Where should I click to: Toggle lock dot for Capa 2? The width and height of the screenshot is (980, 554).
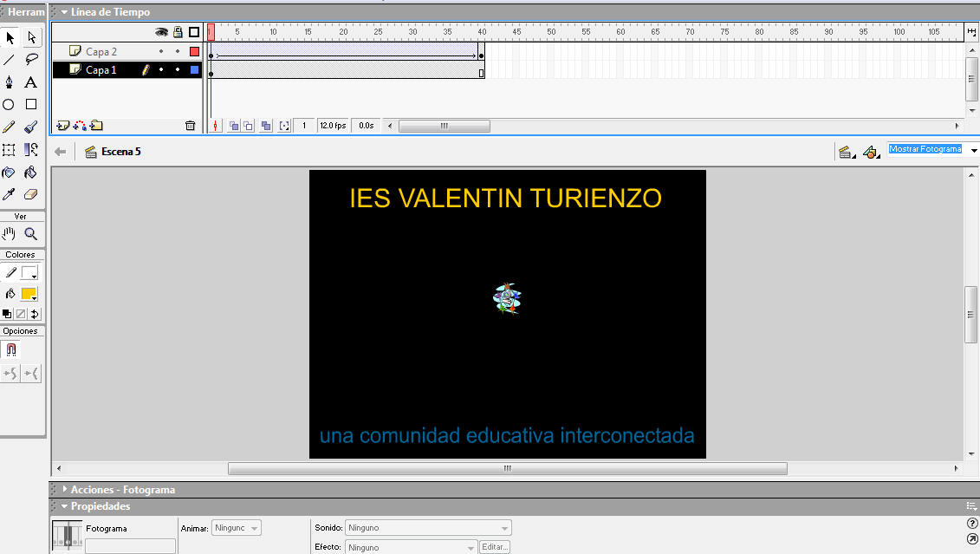(x=178, y=51)
